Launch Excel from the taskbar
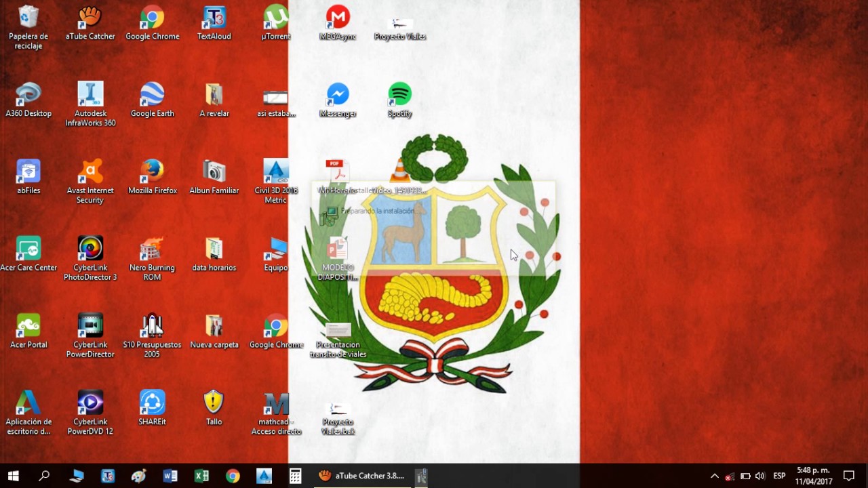 click(201, 476)
